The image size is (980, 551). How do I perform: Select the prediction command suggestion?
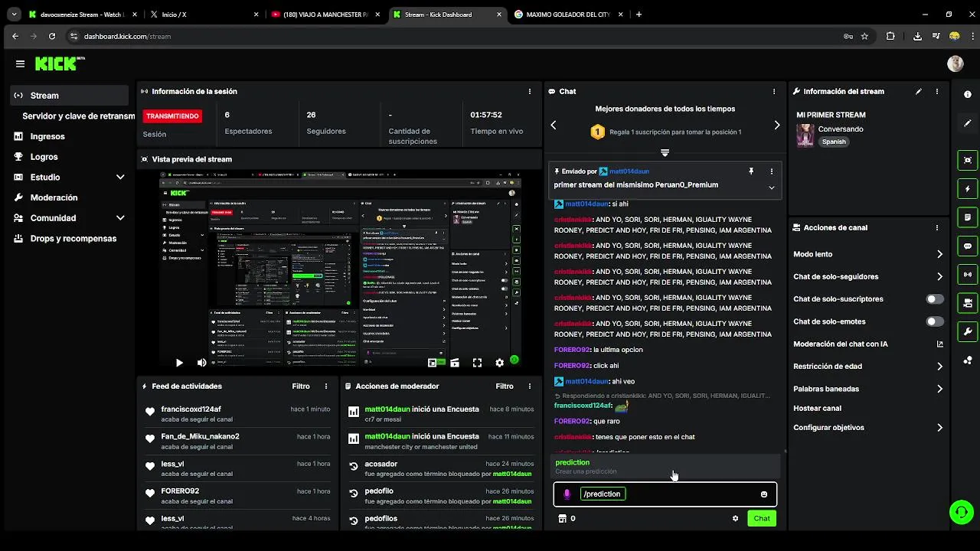665,466
